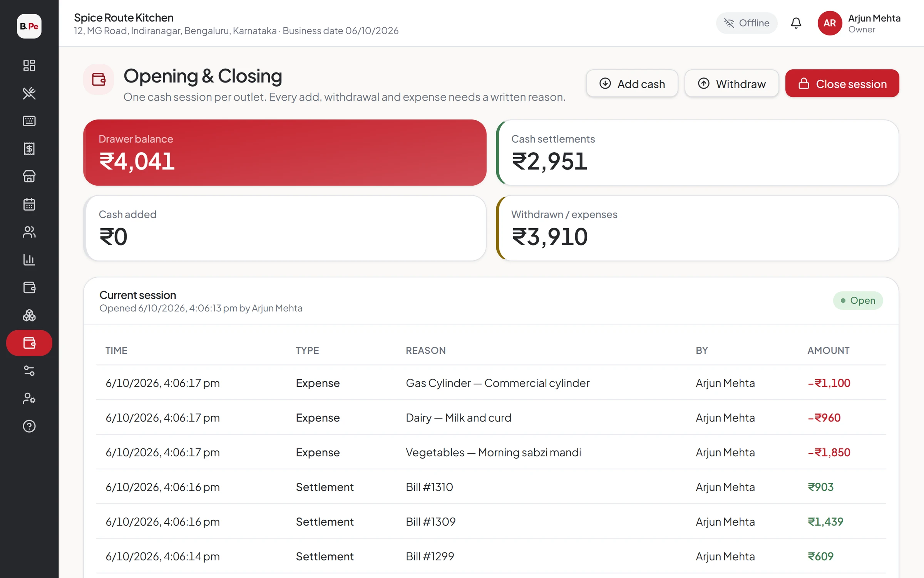This screenshot has height=578, width=924.
Task: Click the Cash added ₹0 value
Action: (113, 237)
